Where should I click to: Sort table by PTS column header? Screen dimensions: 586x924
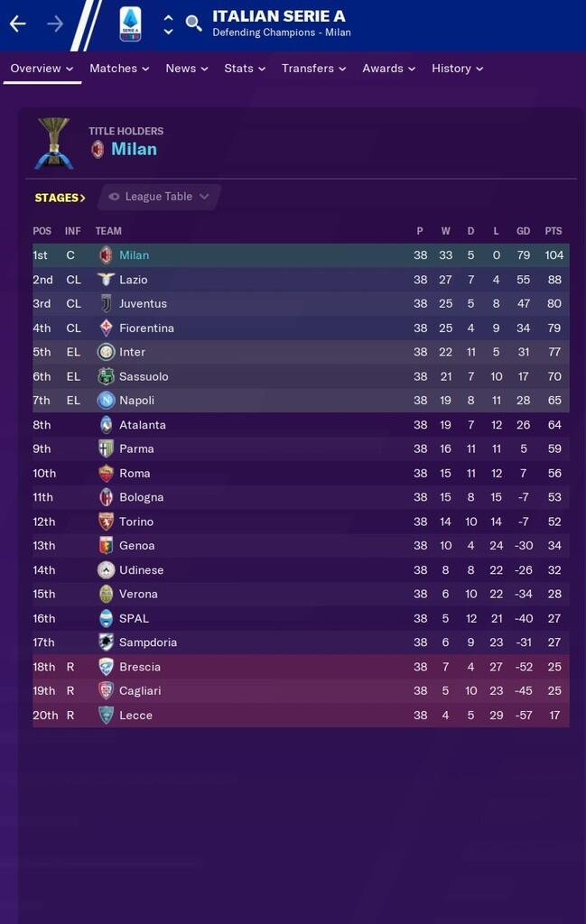[553, 231]
